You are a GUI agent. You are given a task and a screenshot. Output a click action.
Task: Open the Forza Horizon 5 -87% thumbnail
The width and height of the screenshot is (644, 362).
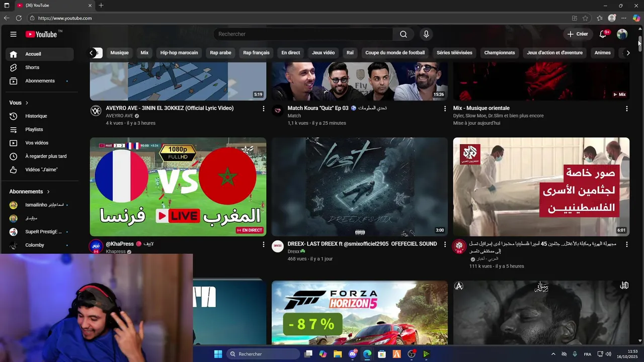(360, 312)
